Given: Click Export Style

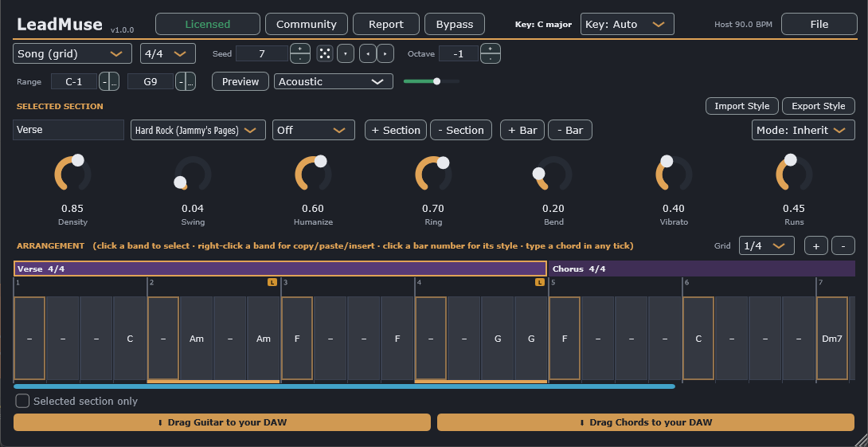Looking at the screenshot, I should point(818,106).
